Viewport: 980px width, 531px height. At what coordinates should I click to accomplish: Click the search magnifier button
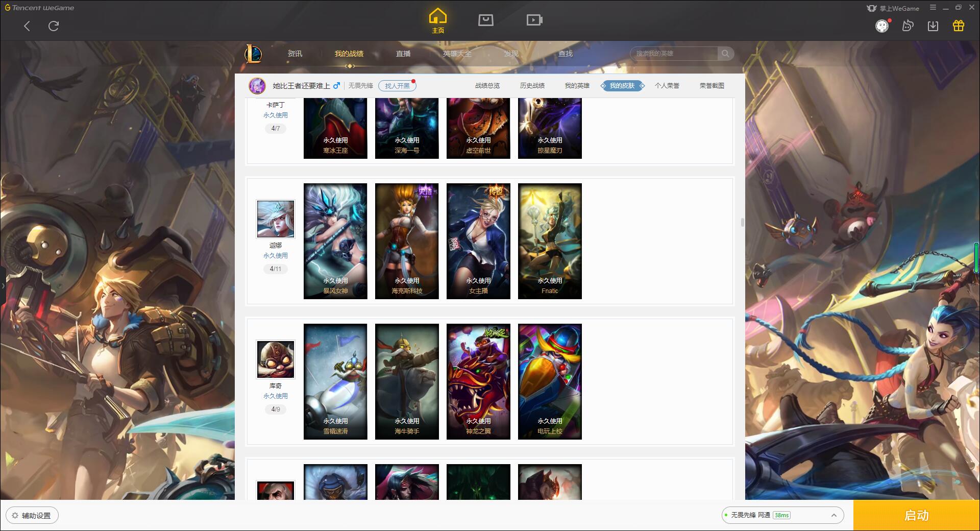click(725, 54)
